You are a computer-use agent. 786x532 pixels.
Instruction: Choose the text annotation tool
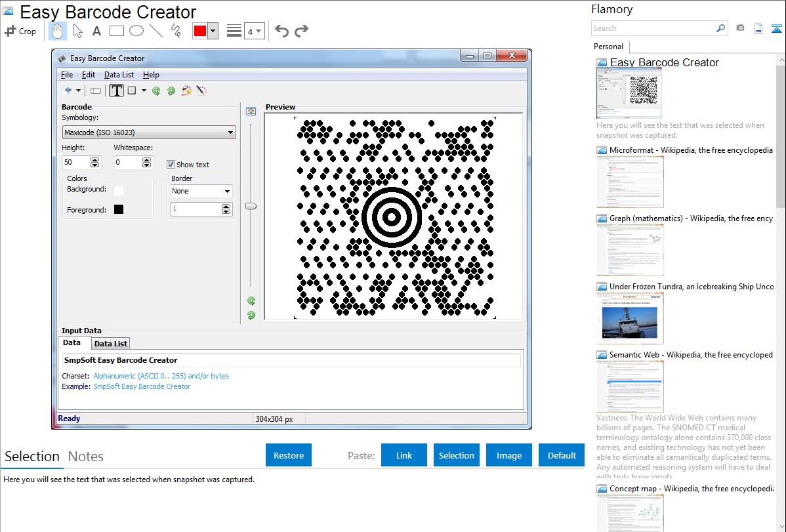tap(96, 31)
